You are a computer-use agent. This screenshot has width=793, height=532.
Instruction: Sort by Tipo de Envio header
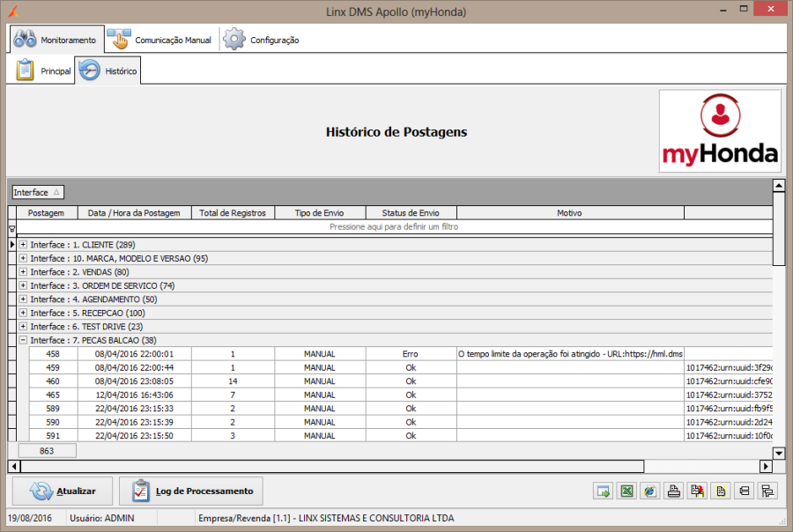pos(320,213)
